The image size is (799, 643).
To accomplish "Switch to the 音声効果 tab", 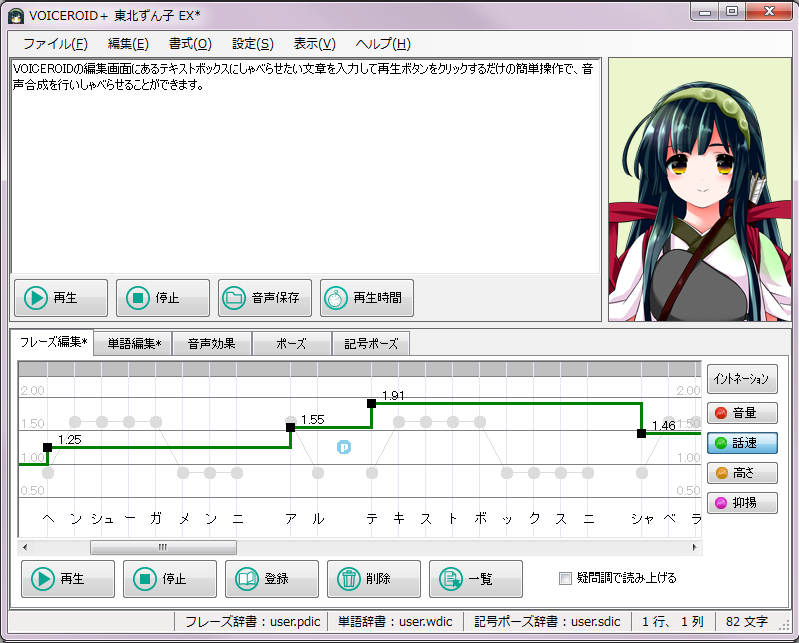I will coord(211,344).
